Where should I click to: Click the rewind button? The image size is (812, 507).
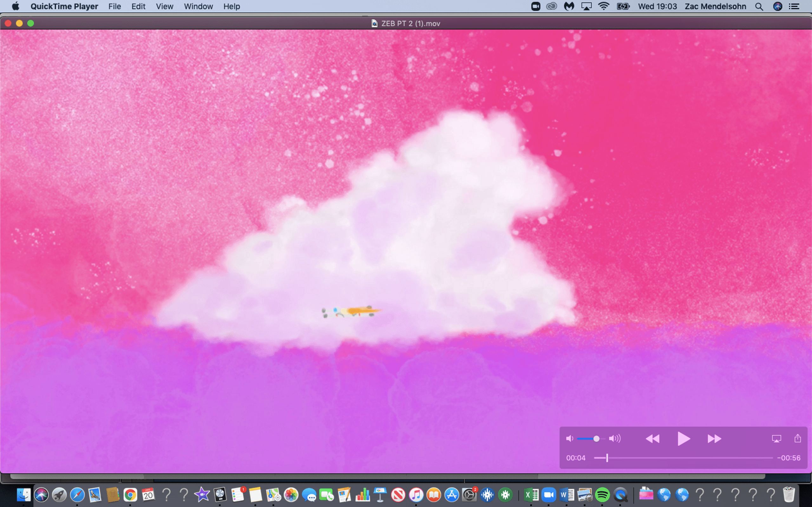coord(652,439)
